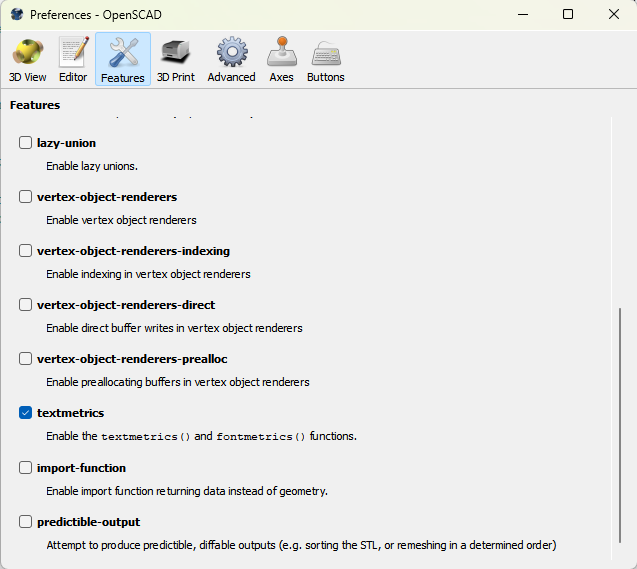Maximize the Preferences window

tap(568, 15)
